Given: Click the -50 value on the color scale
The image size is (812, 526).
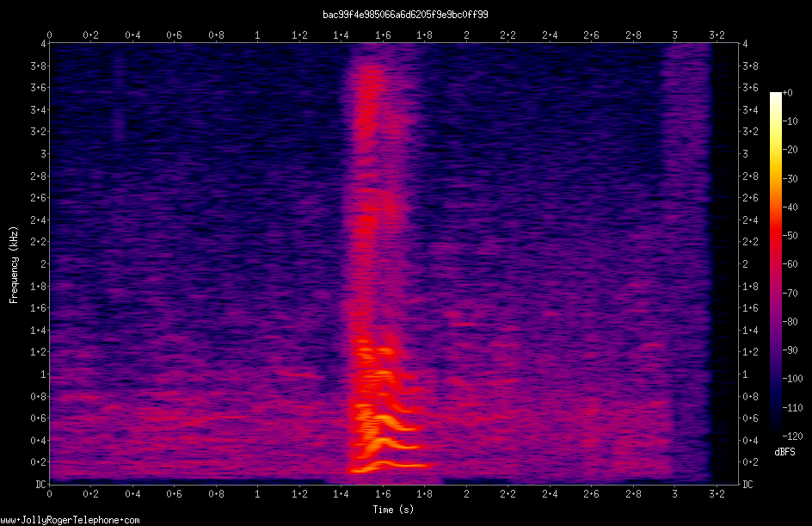Looking at the screenshot, I should click(790, 236).
